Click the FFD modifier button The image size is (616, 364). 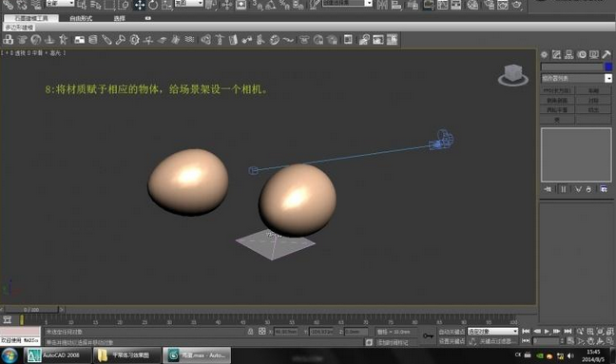click(x=557, y=90)
